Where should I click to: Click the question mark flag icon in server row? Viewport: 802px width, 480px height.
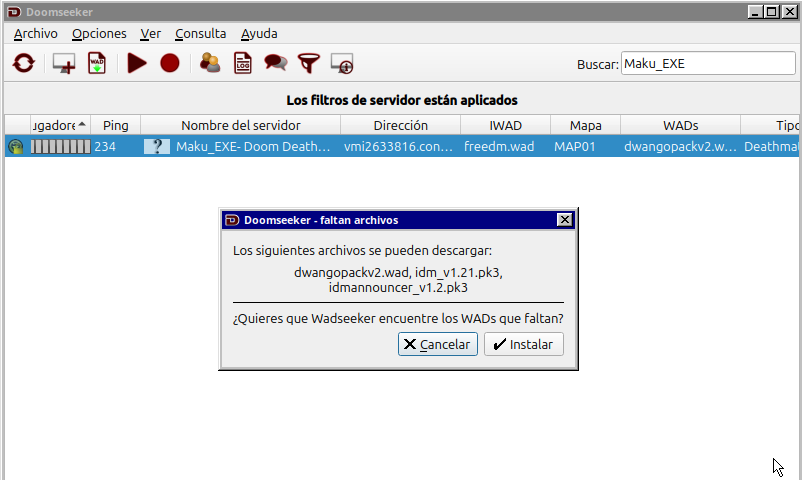click(x=157, y=146)
